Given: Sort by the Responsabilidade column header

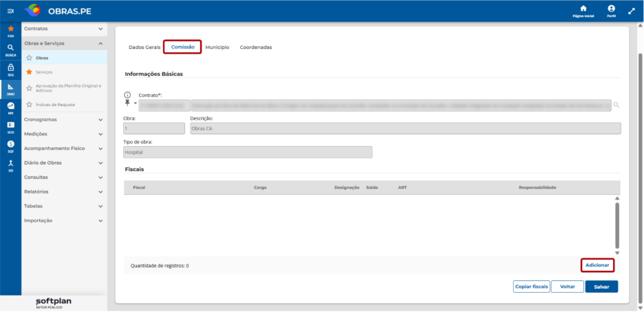Looking at the screenshot, I should tap(537, 187).
